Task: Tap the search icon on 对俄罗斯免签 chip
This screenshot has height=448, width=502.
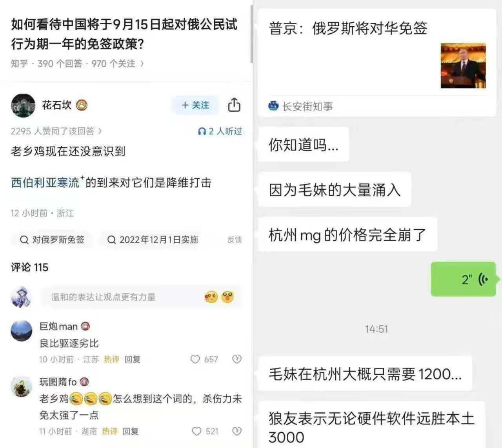Action: coord(24,239)
